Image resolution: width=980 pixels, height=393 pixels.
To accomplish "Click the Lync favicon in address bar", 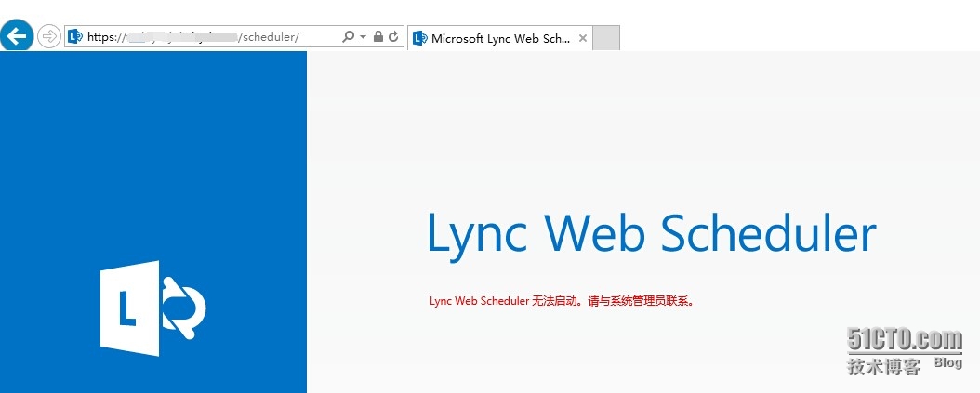I will tap(75, 37).
